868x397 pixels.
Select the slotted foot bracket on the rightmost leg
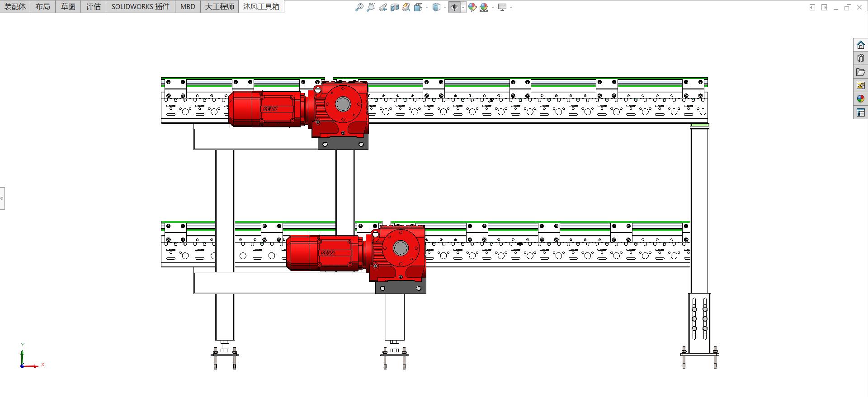(699, 323)
